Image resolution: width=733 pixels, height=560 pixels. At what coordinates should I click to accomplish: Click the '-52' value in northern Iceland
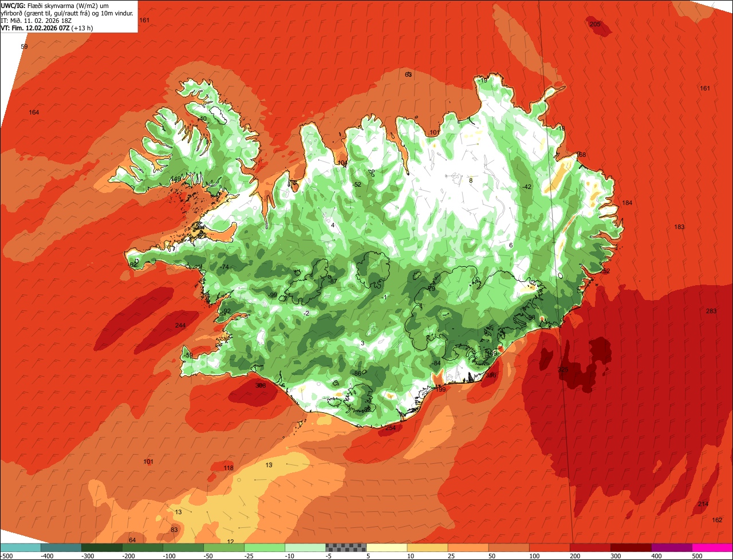click(357, 184)
